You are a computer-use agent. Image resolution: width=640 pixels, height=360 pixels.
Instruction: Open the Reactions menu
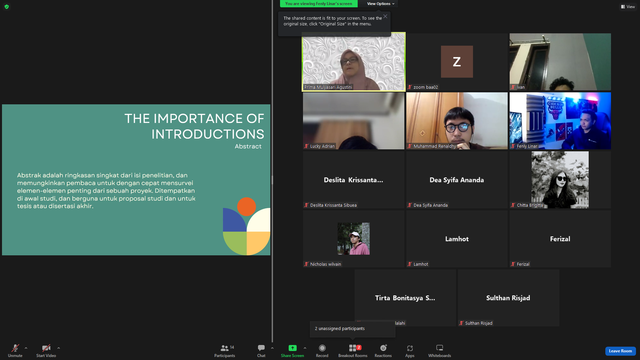[383, 350]
